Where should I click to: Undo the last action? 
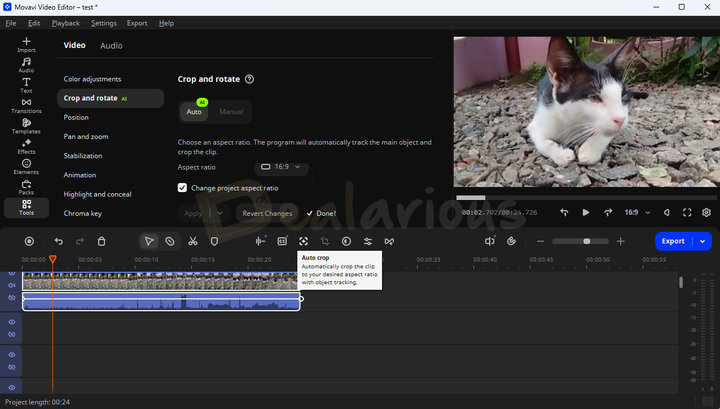point(58,241)
